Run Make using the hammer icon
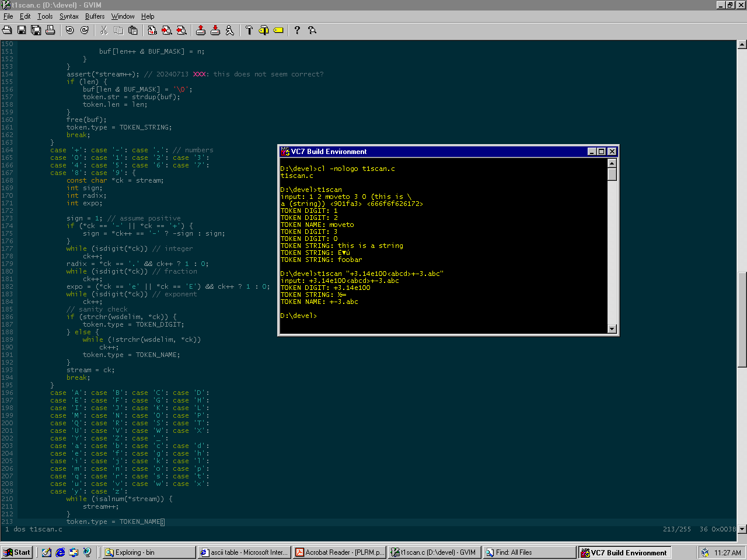747x560 pixels. click(x=249, y=30)
